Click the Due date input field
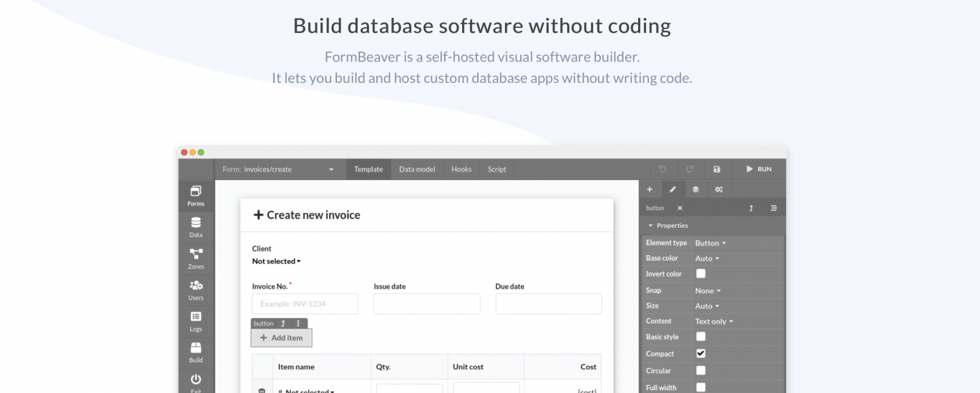The width and height of the screenshot is (980, 393). (549, 304)
